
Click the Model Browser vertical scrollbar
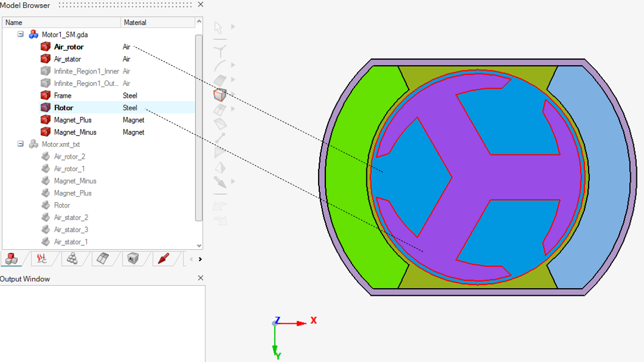click(199, 125)
